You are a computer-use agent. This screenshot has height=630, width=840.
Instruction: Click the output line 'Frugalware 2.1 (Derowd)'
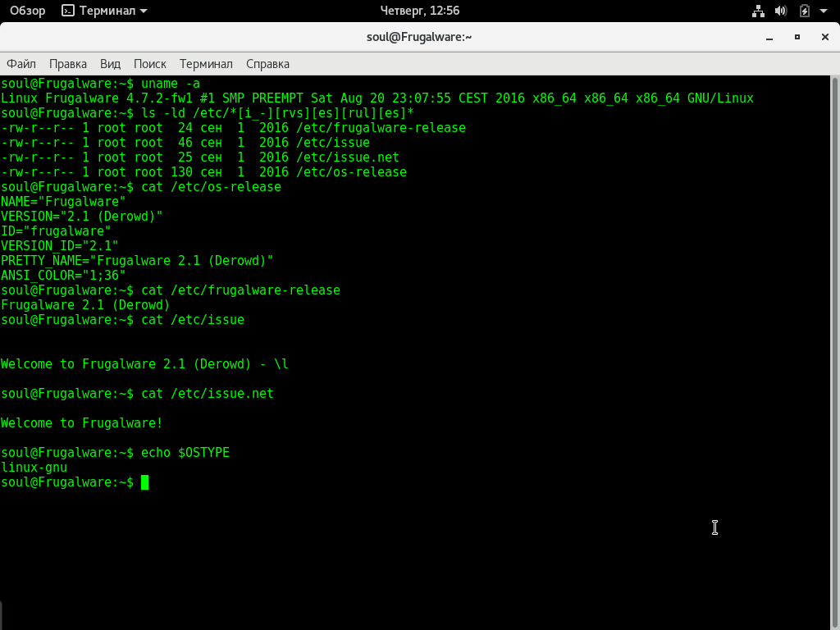85,305
